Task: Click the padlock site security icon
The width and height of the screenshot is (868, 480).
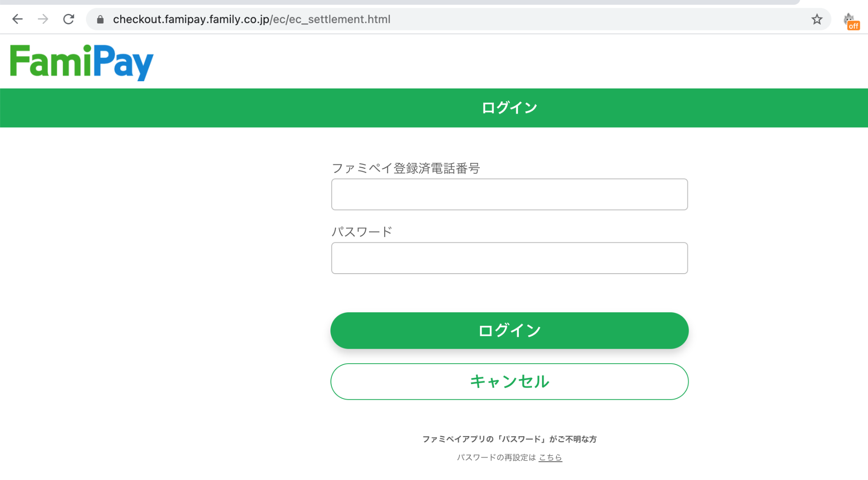Action: 100,20
